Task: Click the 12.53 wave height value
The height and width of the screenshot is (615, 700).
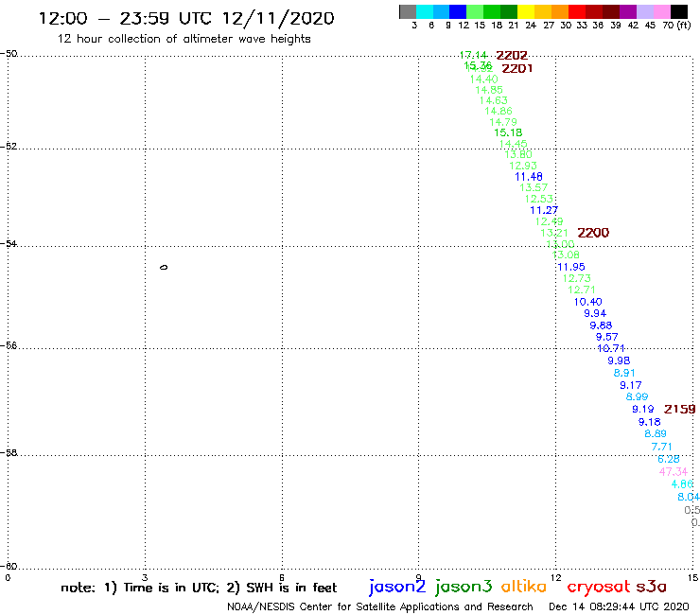Action: point(539,199)
